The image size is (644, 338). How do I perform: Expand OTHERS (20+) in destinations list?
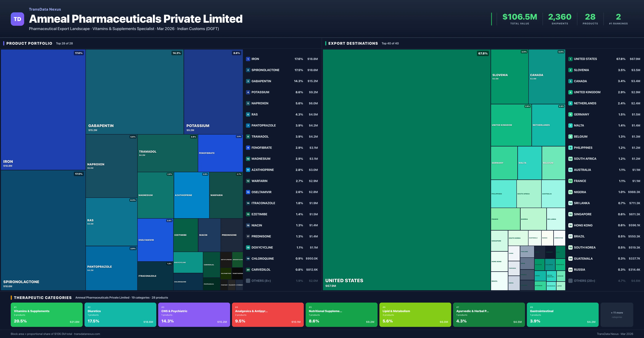[x=584, y=281]
